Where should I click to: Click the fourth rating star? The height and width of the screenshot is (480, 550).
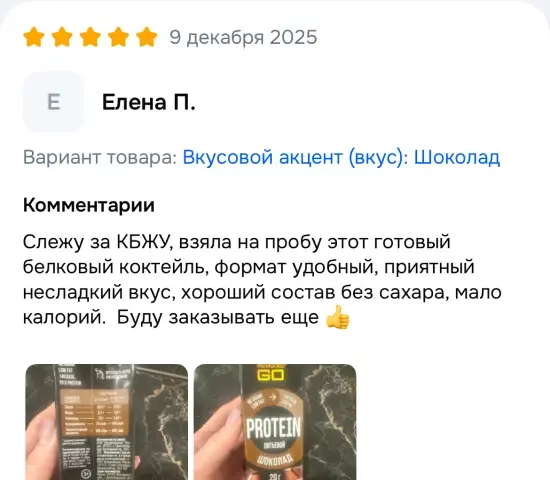119,37
